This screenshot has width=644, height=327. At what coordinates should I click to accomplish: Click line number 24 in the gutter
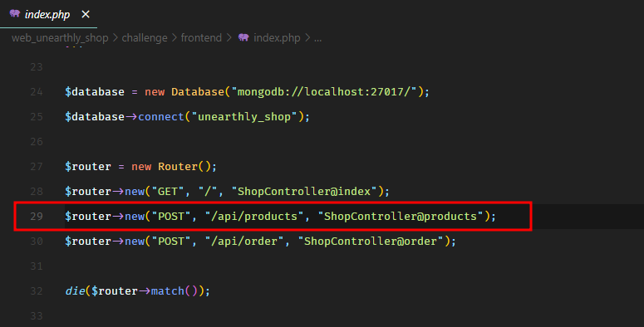37,92
